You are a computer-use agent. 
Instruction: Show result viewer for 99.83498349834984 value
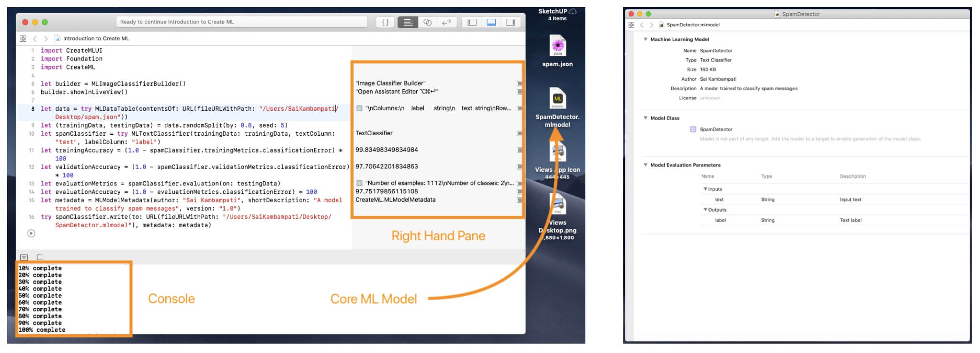coord(519,150)
